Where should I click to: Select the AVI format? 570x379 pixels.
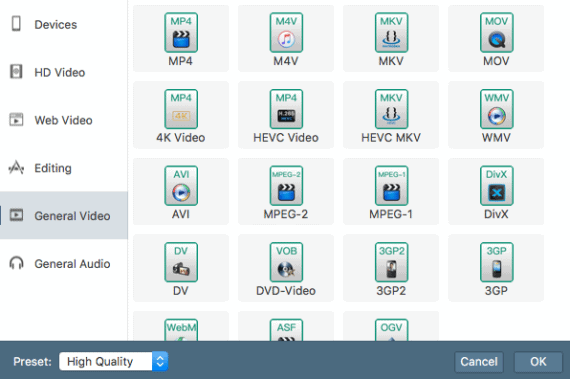pos(181,191)
